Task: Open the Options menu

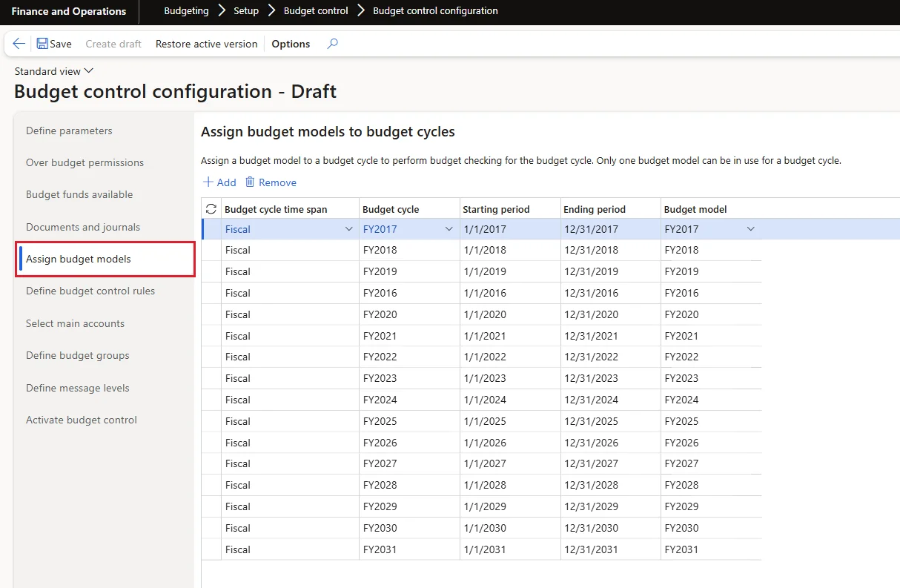Action: click(x=291, y=44)
